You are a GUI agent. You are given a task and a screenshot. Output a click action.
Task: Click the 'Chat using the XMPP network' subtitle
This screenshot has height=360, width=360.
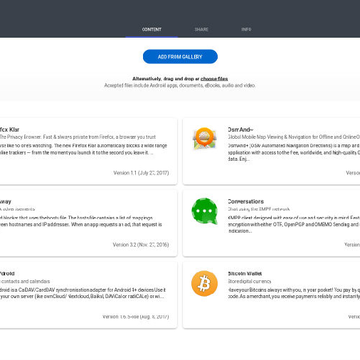[x=259, y=209]
